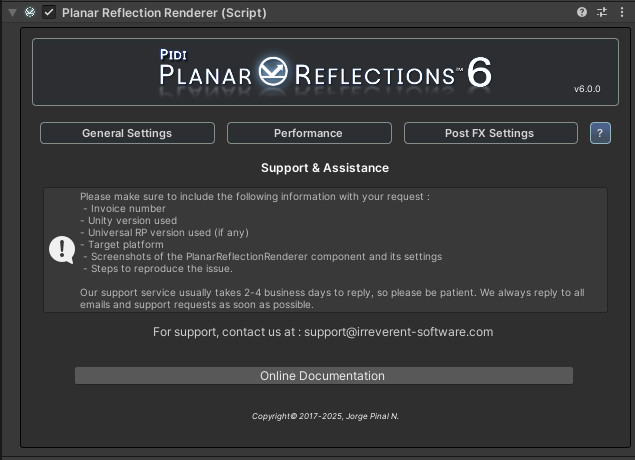Click the support@irreverent-software.com email address
Image resolution: width=635 pixels, height=460 pixels.
point(398,332)
